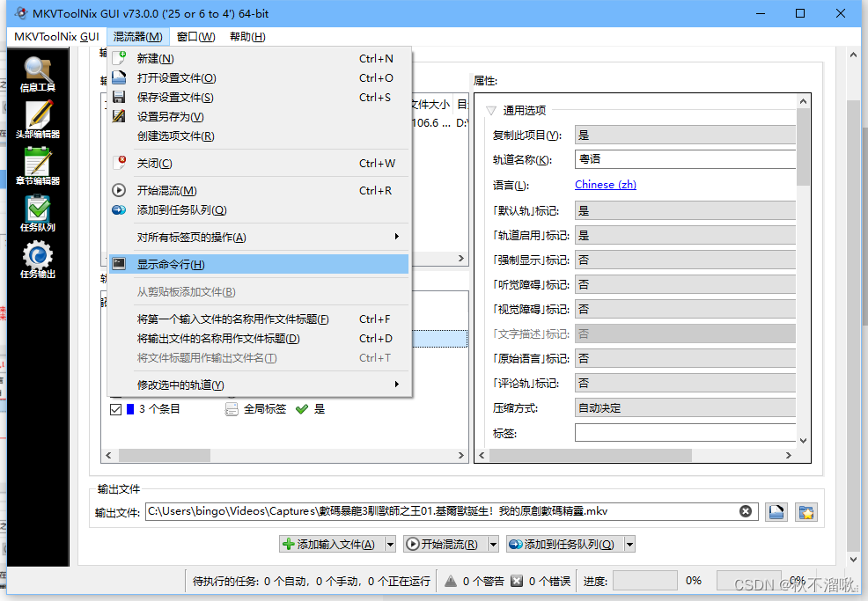Screen dimensions: 868x601
Task: Choose 创建选项文件(R) from menu
Action: click(x=259, y=136)
